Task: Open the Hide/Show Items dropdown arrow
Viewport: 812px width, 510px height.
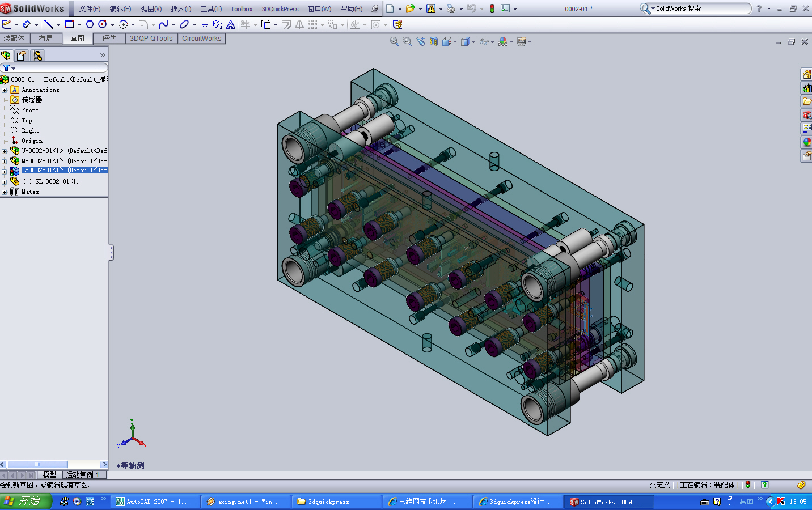Action: click(x=492, y=42)
